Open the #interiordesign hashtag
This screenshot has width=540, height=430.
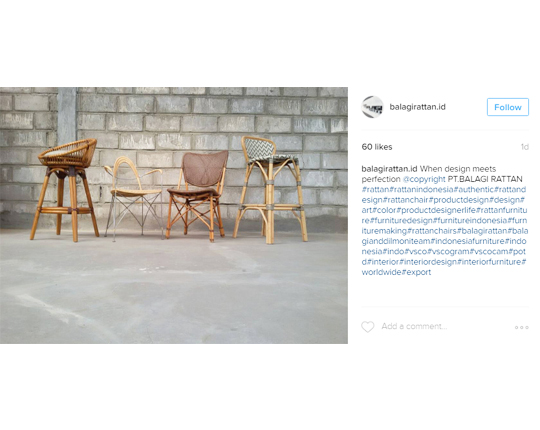tap(427, 262)
